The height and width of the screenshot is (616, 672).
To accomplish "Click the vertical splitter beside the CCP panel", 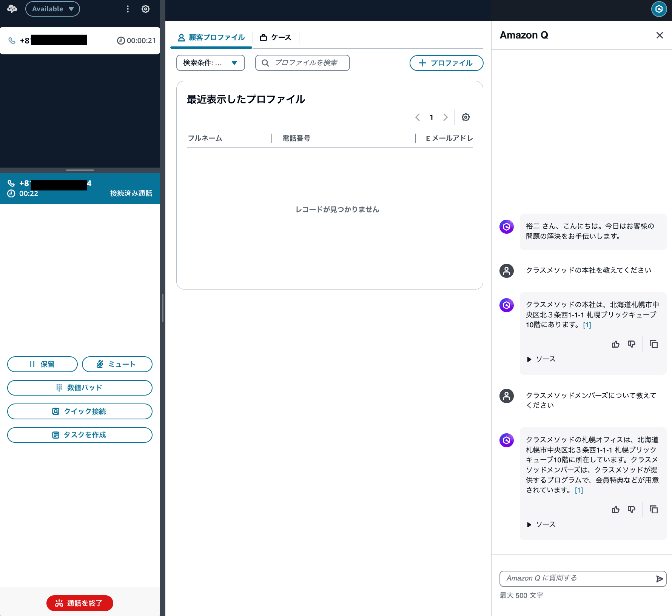I will coord(163,308).
